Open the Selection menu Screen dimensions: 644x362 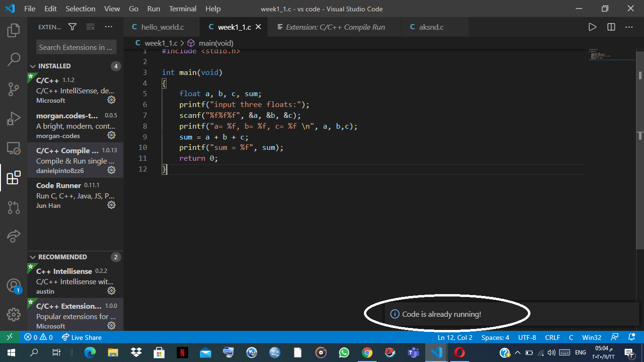(x=80, y=9)
